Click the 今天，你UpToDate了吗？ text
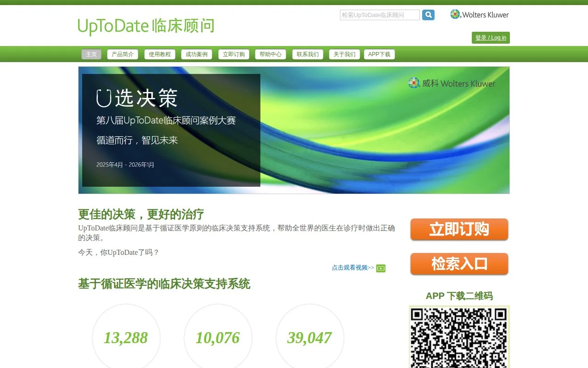 coord(119,252)
